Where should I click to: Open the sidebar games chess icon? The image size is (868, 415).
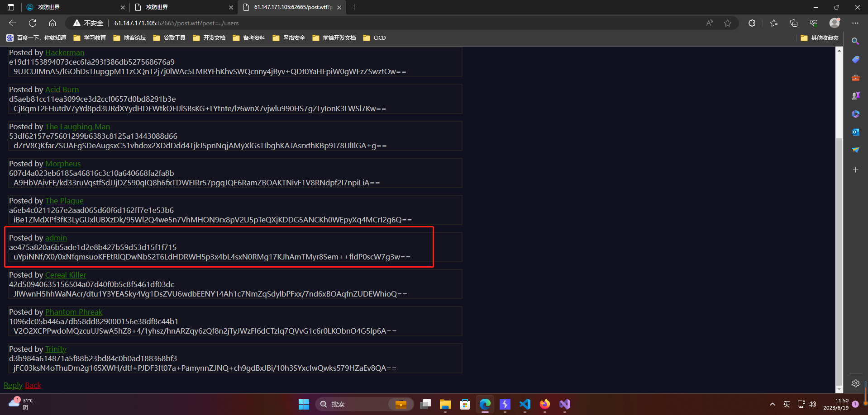[855, 96]
